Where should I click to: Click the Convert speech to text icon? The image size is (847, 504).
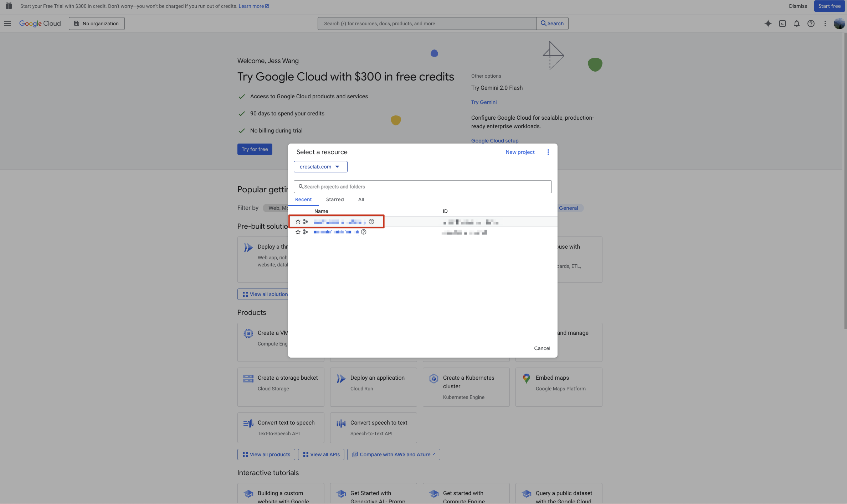(341, 423)
